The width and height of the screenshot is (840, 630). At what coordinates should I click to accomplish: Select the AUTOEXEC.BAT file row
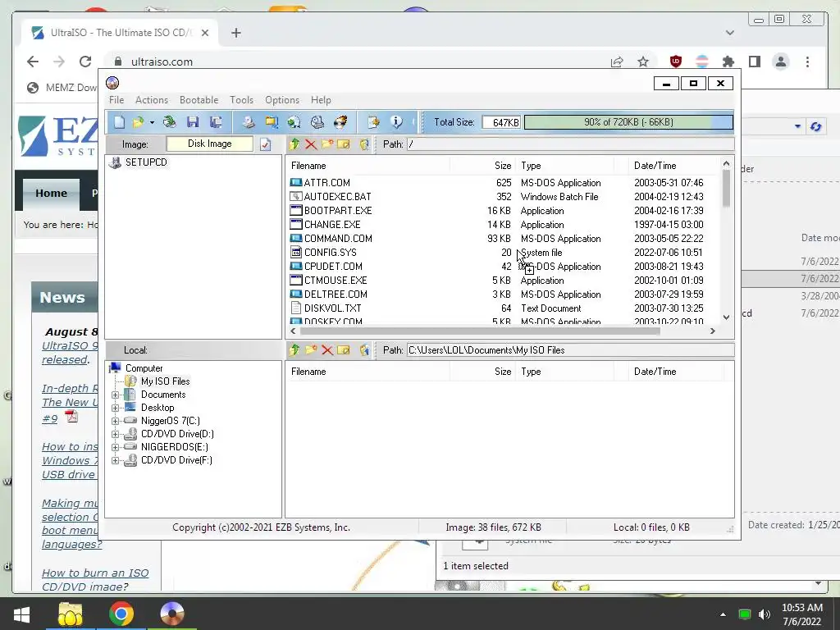pos(504,197)
